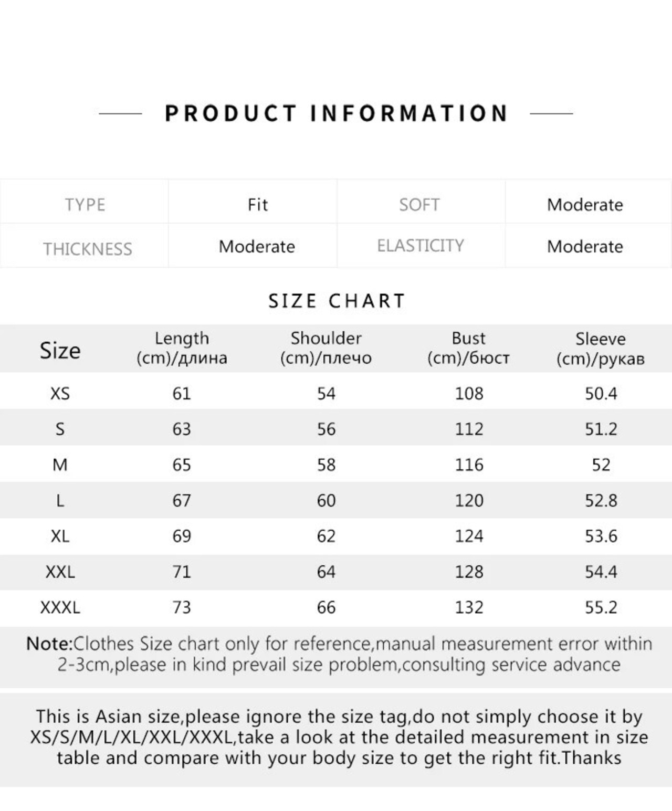Click the XXXL size row label
672x811 pixels.
pyautogui.click(x=60, y=607)
